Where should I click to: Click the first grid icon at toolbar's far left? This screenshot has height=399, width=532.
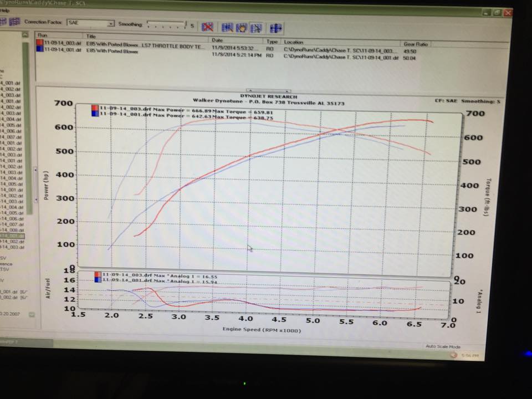pos(3,22)
